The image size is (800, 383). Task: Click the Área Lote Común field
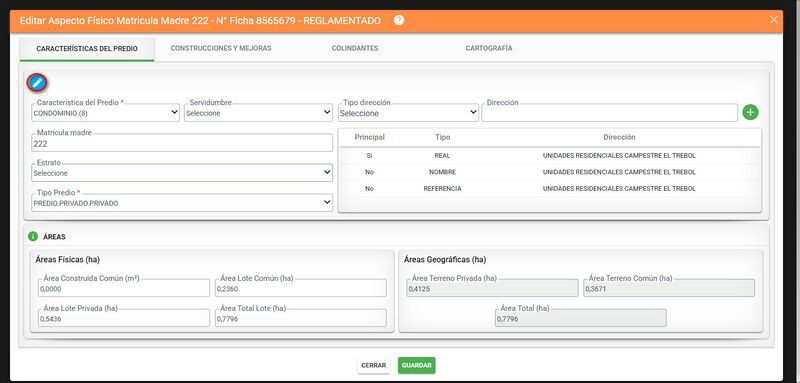pos(301,288)
